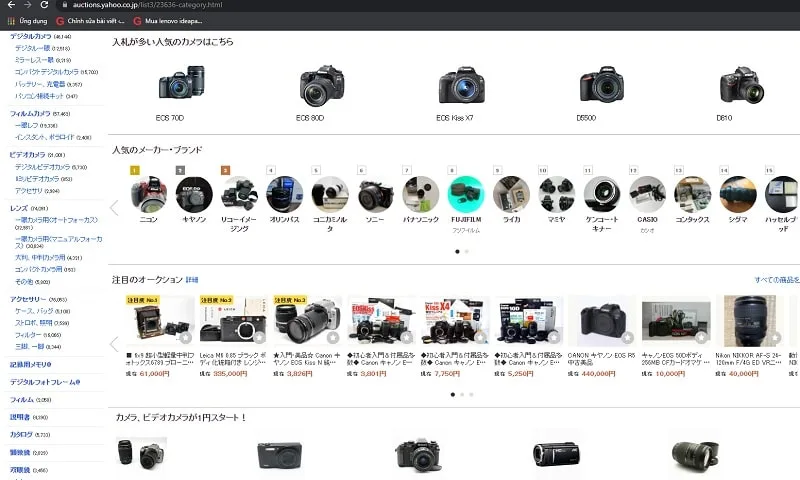Open the Chỉnh sửa bài viết bookmark
This screenshot has height=480, width=800.
click(x=90, y=21)
